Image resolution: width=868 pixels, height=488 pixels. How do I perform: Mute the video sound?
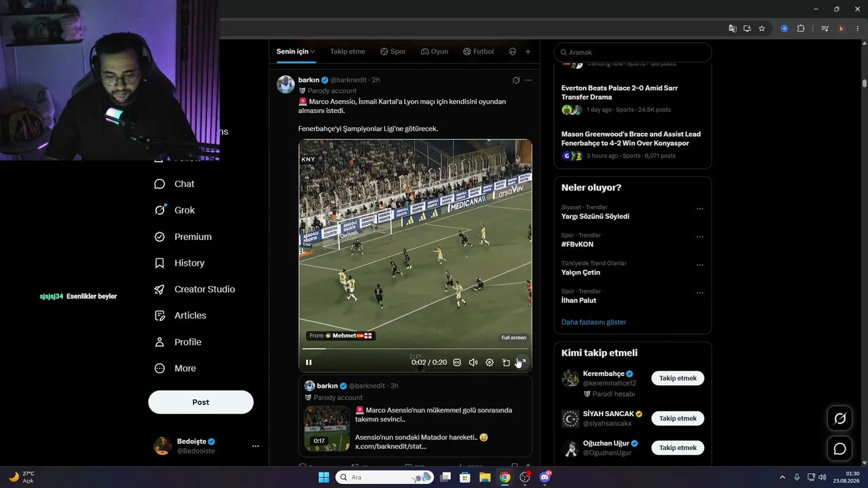[x=473, y=363]
